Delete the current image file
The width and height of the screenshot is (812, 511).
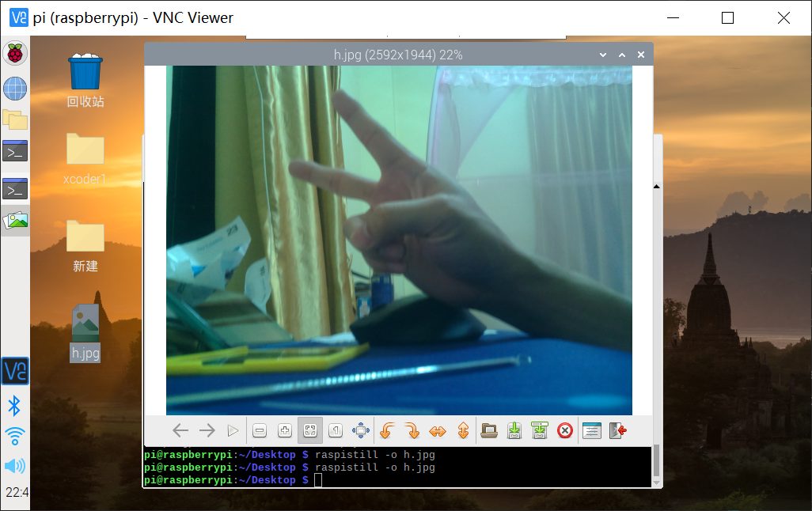565,430
